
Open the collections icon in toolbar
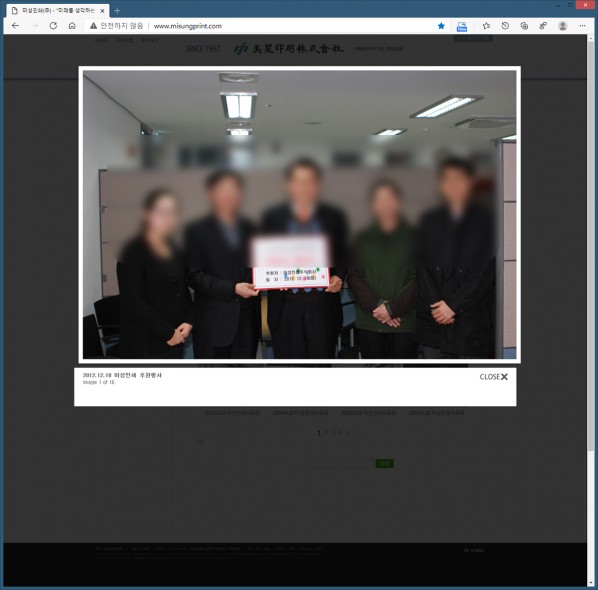[524, 26]
